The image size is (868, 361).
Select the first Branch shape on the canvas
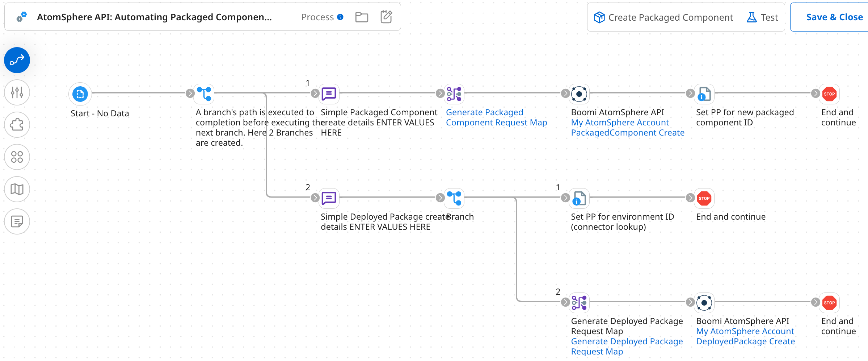click(204, 94)
